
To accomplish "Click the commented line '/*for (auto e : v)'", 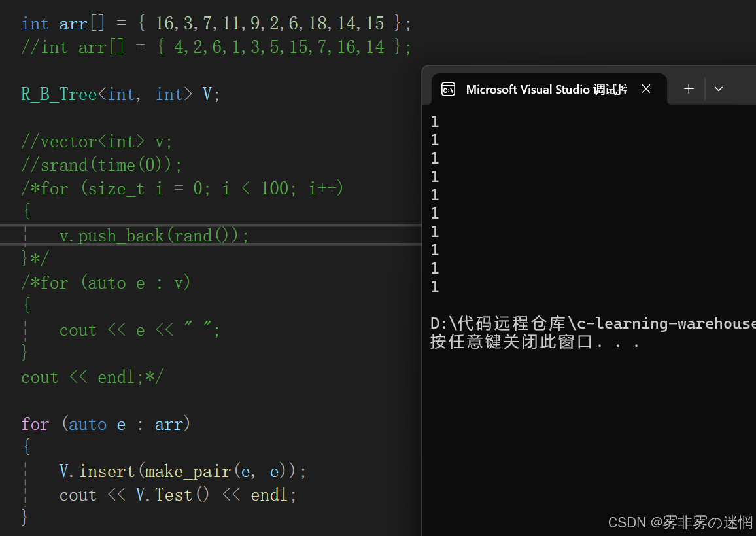I will [x=106, y=283].
